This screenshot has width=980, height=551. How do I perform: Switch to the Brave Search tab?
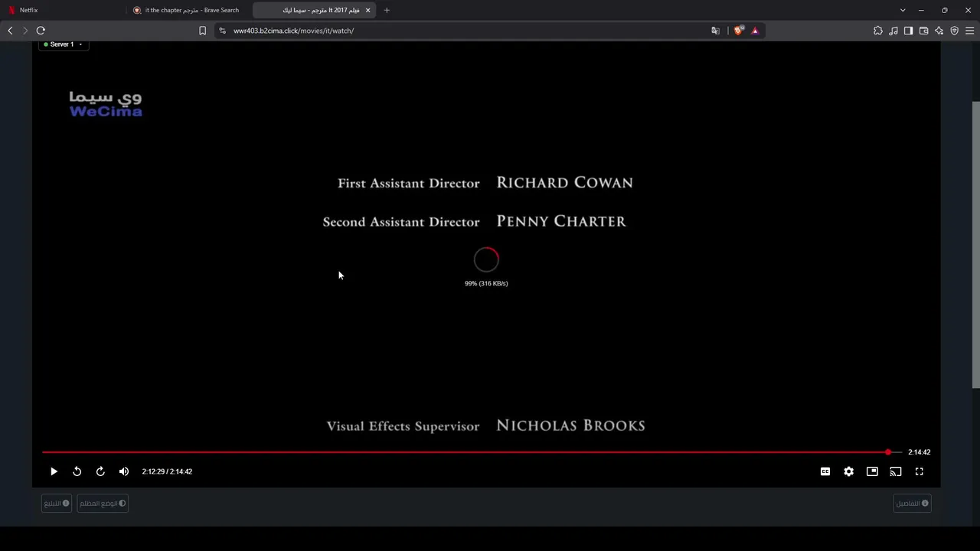[188, 10]
